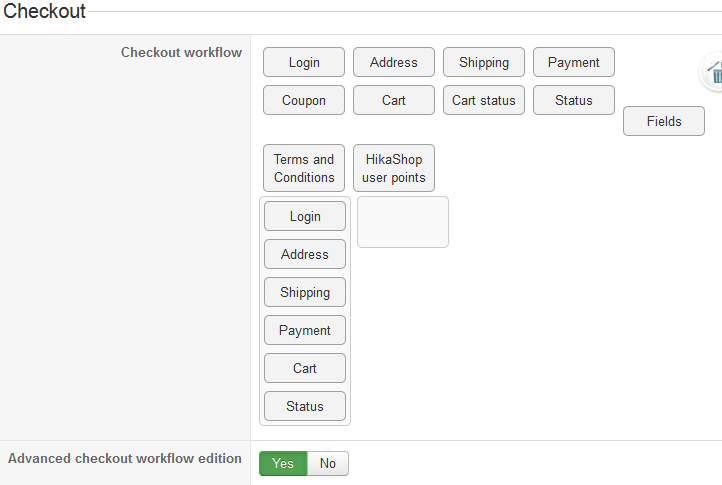Click the Fields block
This screenshot has width=722, height=485.
coord(664,121)
